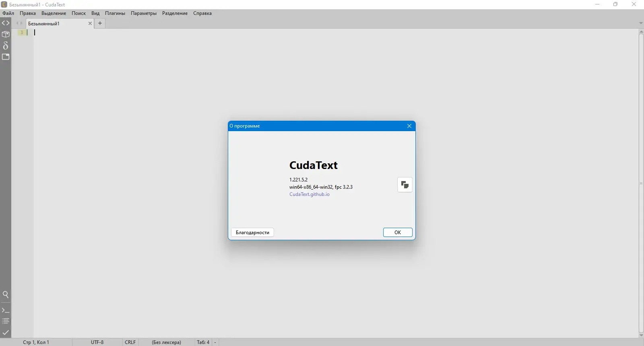Close the О программе dialog

coord(409,126)
